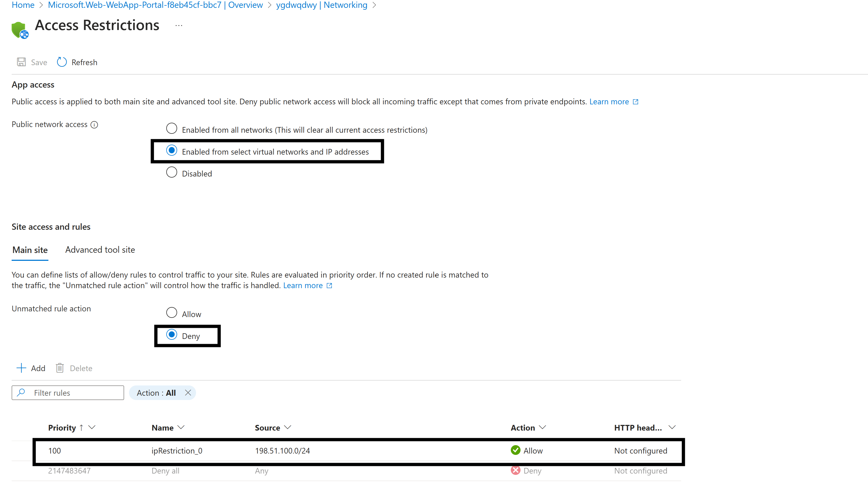Click the Refresh icon

tap(61, 62)
